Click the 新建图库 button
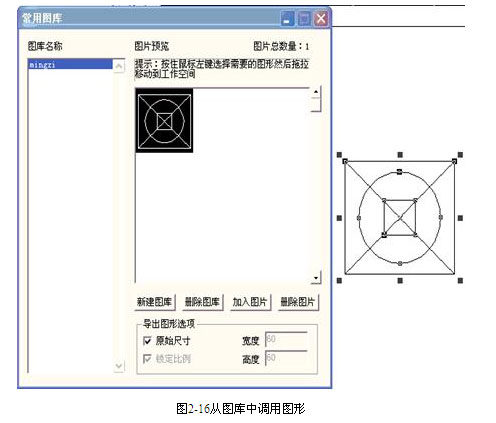496x423 pixels. (x=154, y=302)
